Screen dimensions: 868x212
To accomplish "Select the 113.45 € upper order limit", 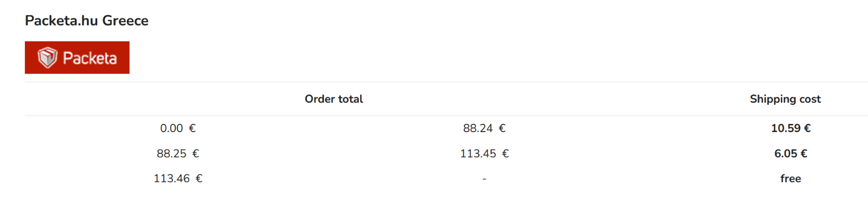I will 484,153.
